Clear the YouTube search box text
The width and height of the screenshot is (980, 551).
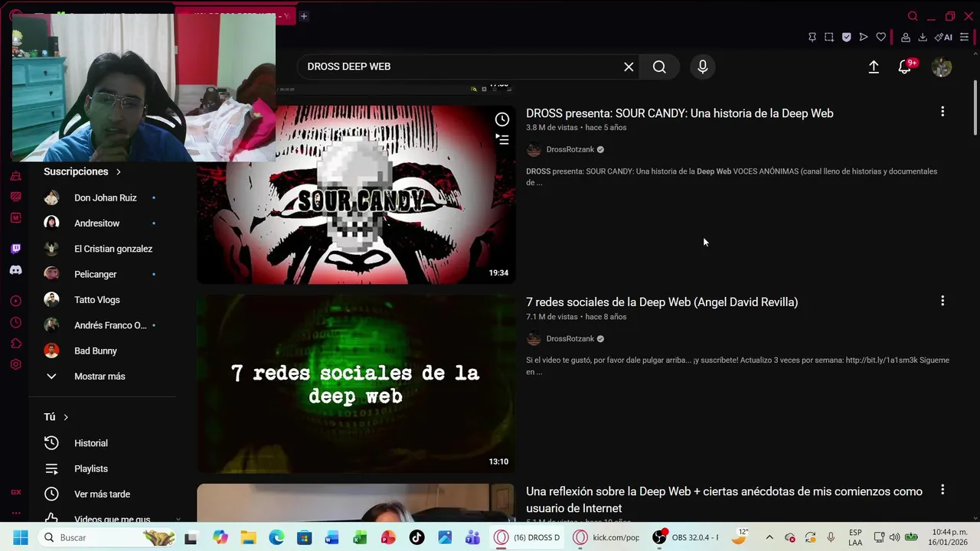[x=629, y=67]
